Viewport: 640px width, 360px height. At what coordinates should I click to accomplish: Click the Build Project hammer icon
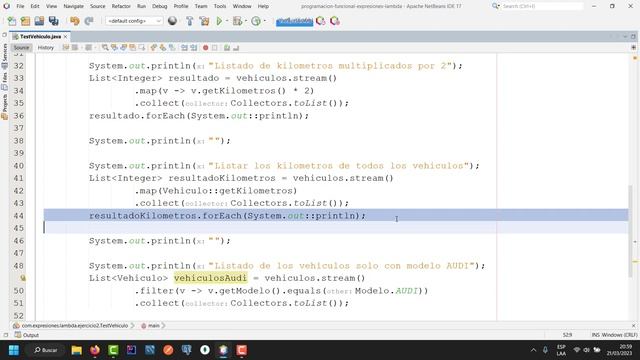[189, 21]
